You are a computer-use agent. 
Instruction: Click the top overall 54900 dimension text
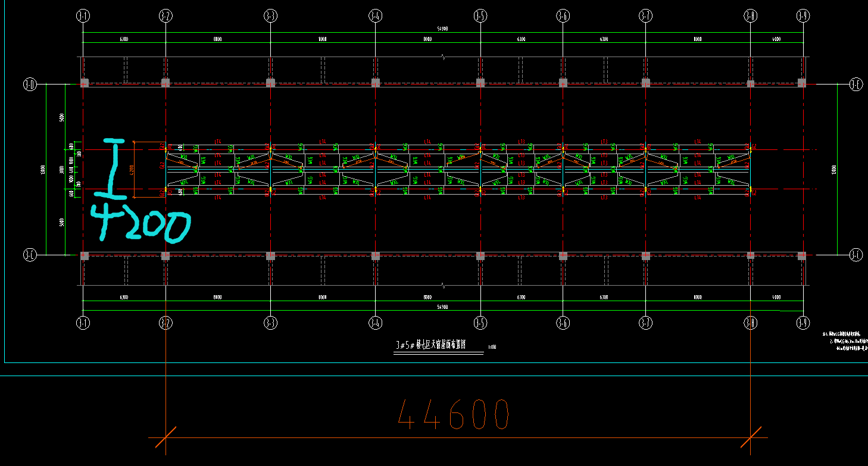(442, 29)
